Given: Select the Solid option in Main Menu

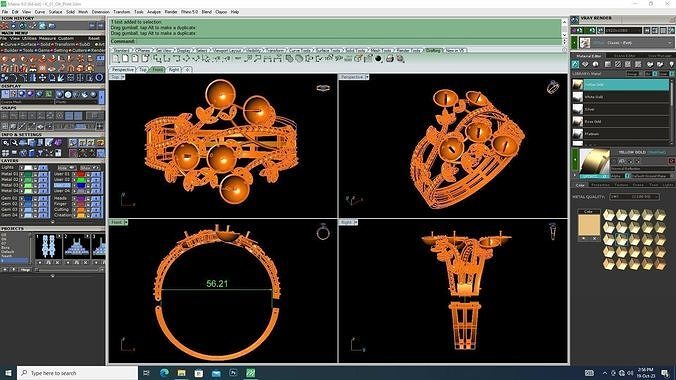Looking at the screenshot, I should click(45, 44).
